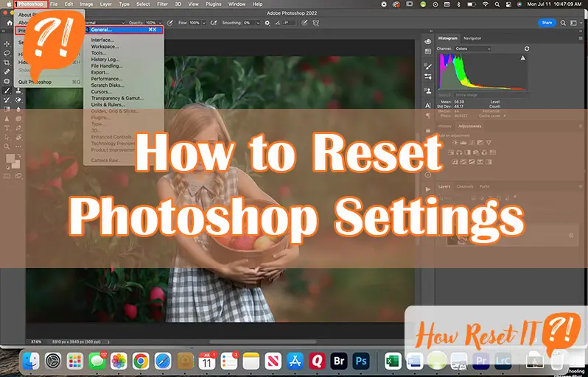The height and width of the screenshot is (377, 588).
Task: Open the File menu
Action: click(54, 4)
